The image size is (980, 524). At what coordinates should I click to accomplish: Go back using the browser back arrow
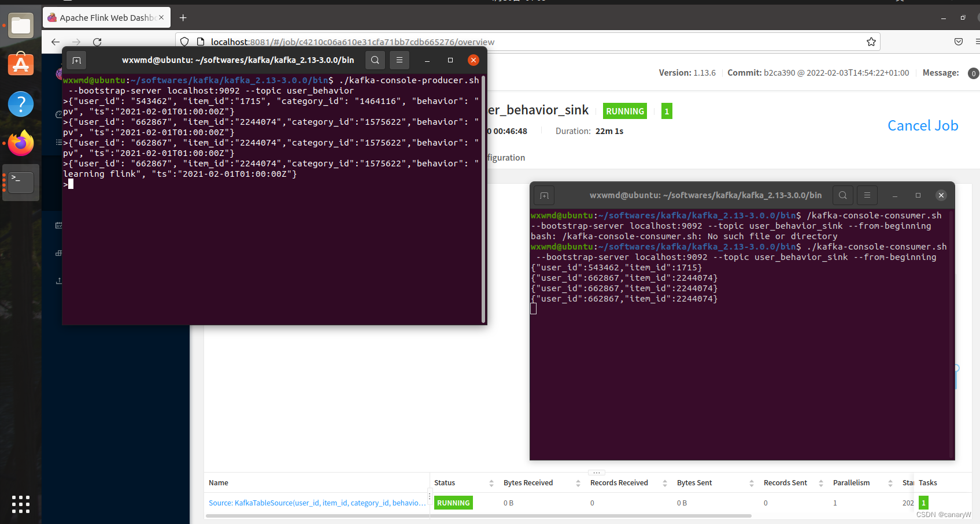pos(56,42)
